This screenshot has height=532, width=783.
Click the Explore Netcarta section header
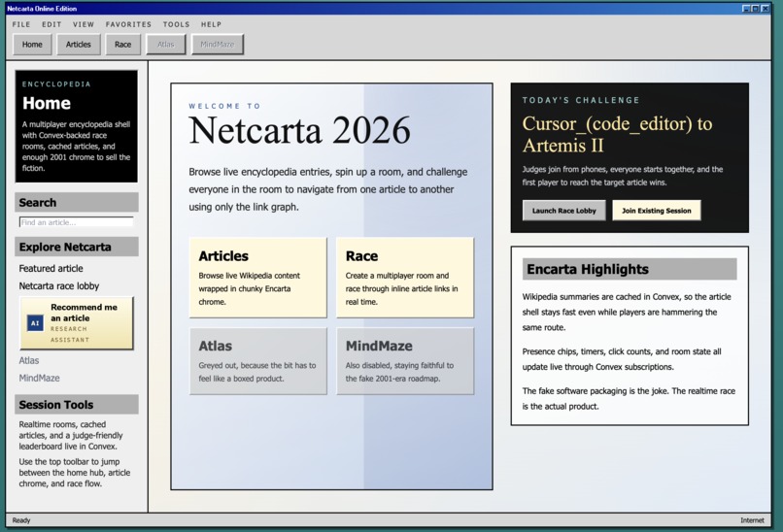[77, 247]
